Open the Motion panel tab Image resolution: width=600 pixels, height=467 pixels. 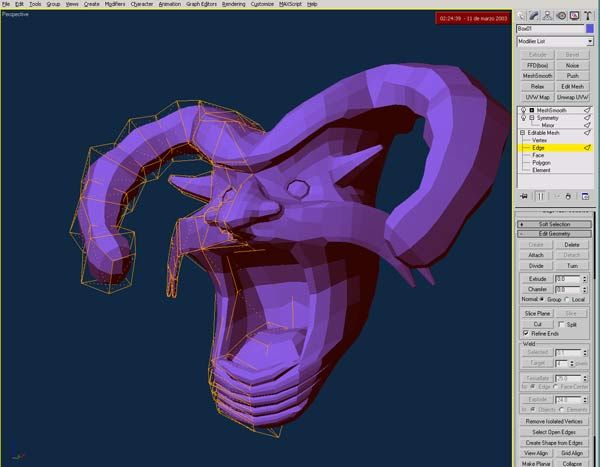click(561, 16)
